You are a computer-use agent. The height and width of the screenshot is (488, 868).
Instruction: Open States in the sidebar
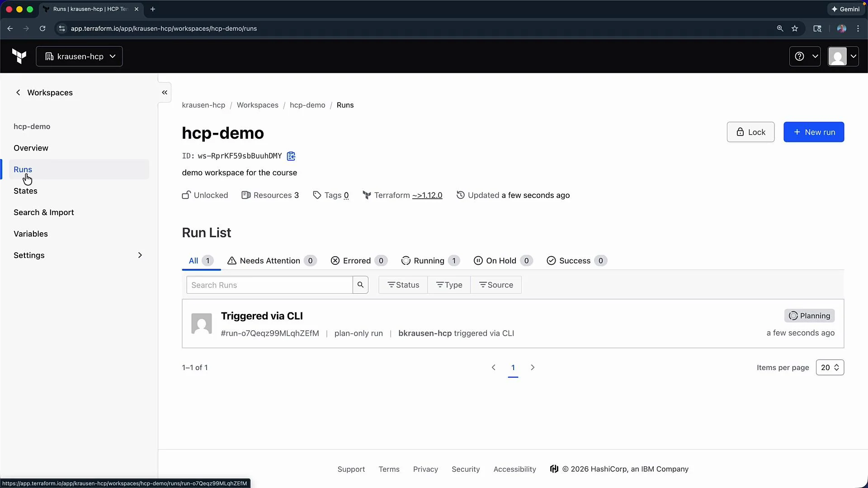[x=25, y=191]
